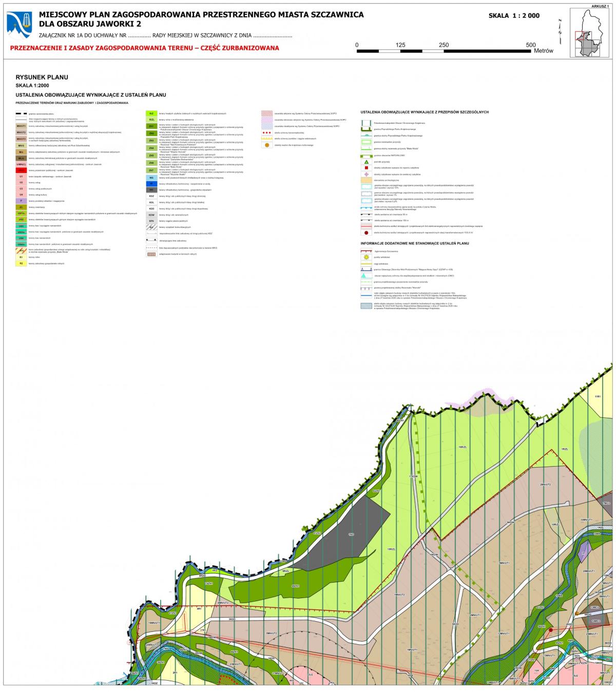Click the Szczawnica coat of arms emblem
This screenshot has height=692, width=616.
coord(19,25)
